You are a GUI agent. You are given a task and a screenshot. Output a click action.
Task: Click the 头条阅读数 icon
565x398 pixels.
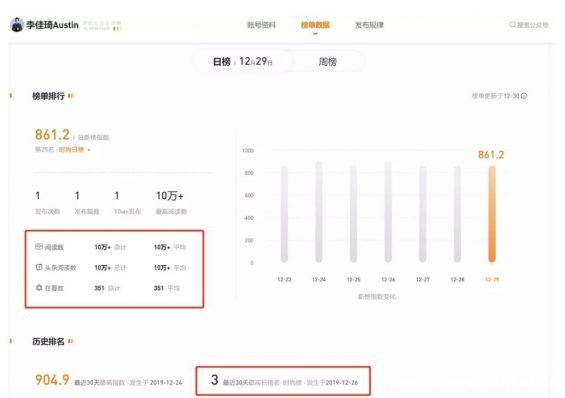(39, 267)
